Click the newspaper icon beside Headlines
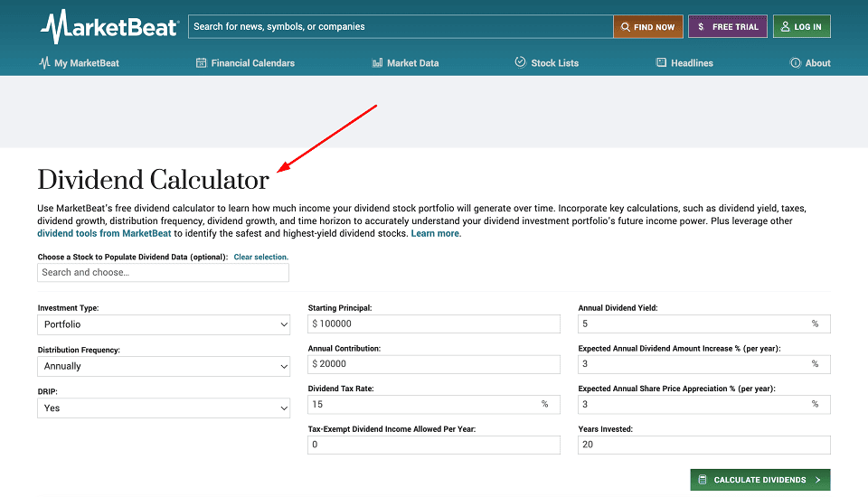 661,62
